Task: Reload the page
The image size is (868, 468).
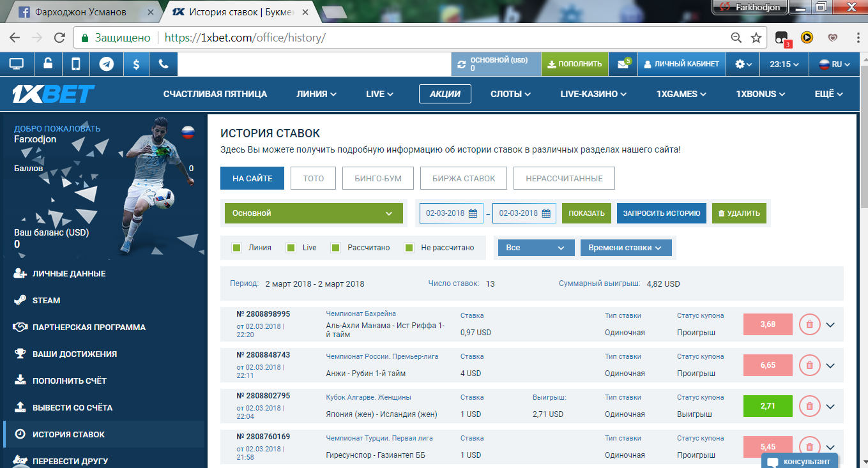Action: pos(59,38)
